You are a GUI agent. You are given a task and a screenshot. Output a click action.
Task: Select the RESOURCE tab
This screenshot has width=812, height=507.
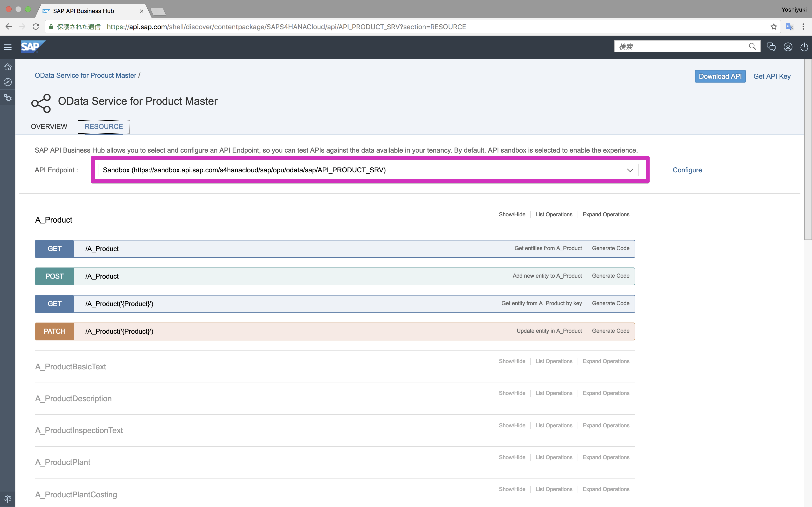pos(104,127)
